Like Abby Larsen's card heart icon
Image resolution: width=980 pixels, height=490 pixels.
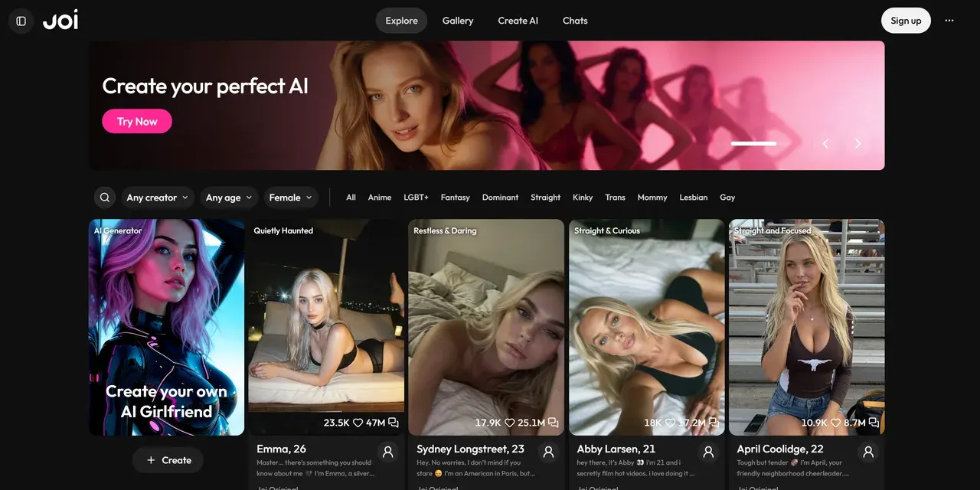point(670,423)
